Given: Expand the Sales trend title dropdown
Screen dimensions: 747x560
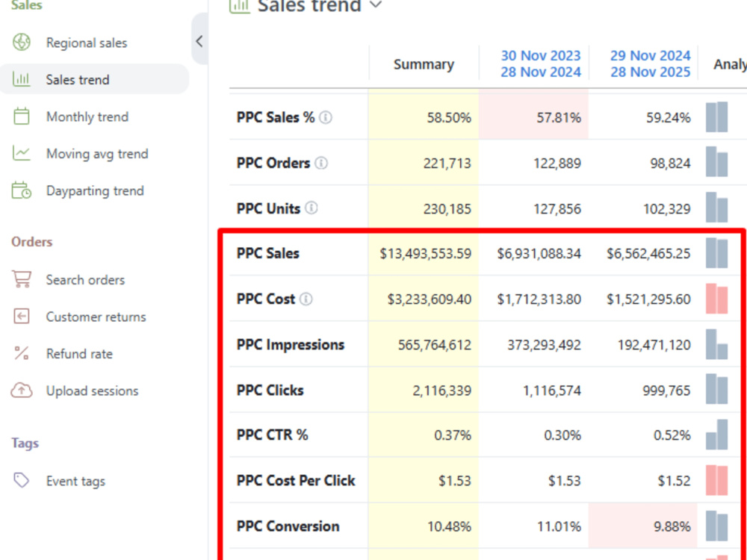Looking at the screenshot, I should (376, 4).
